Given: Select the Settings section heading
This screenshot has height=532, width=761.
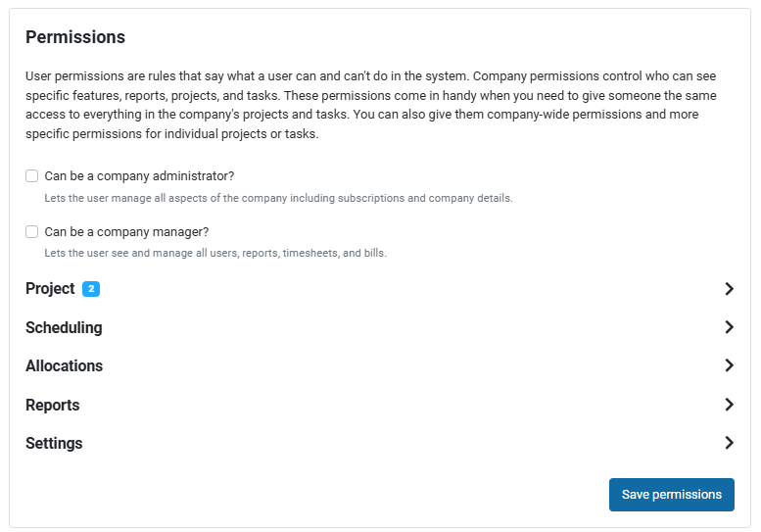Looking at the screenshot, I should pos(54,443).
